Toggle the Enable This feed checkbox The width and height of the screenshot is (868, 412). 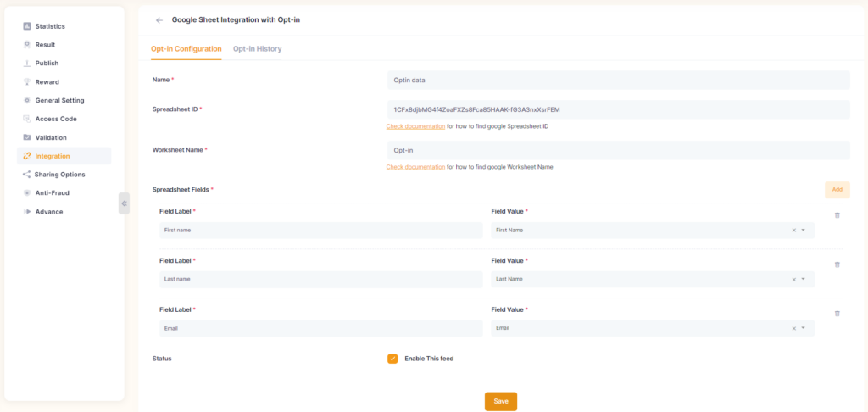pos(392,359)
